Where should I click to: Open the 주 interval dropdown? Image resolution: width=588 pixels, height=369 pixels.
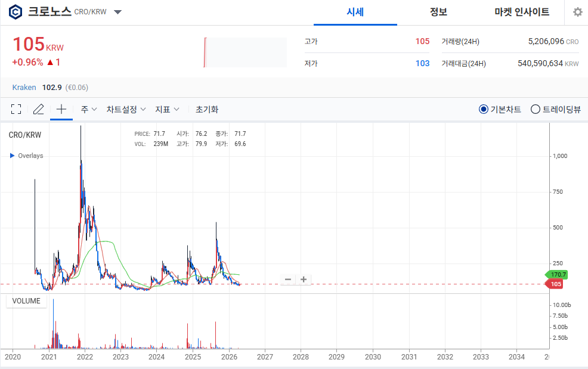click(89, 109)
